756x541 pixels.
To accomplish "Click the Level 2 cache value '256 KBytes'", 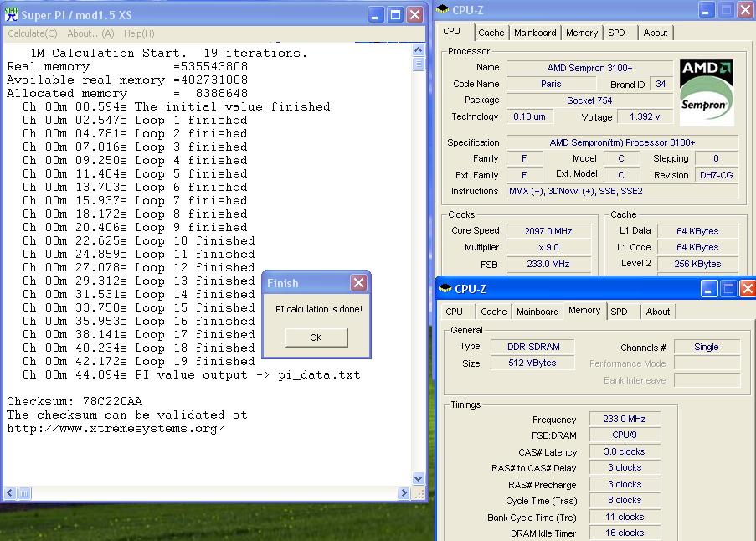I will click(697, 264).
